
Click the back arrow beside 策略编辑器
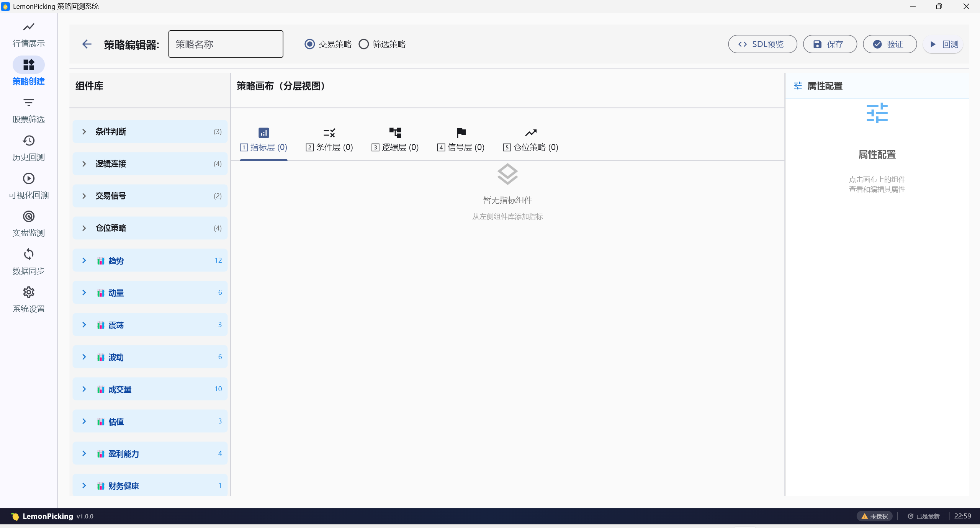pos(87,44)
